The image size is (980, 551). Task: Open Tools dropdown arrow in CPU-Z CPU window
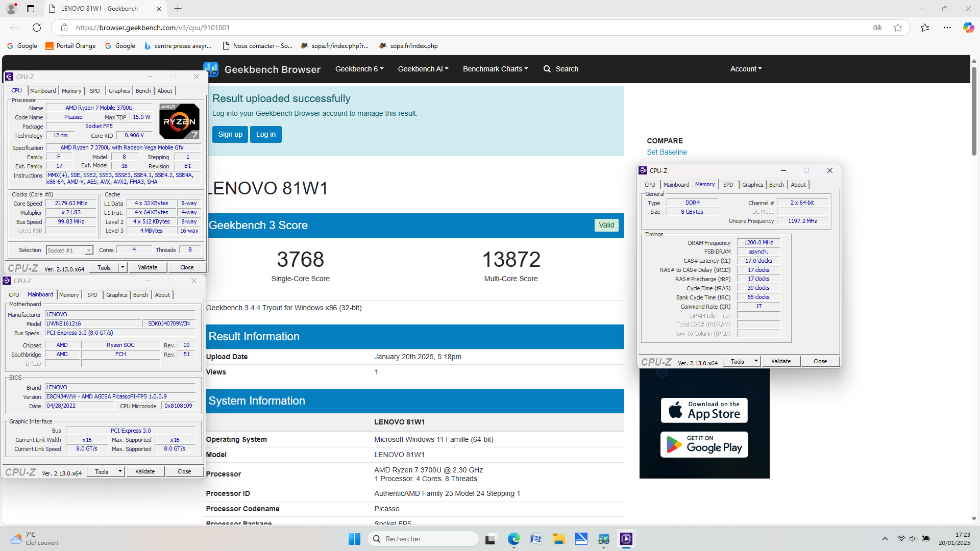click(x=122, y=267)
